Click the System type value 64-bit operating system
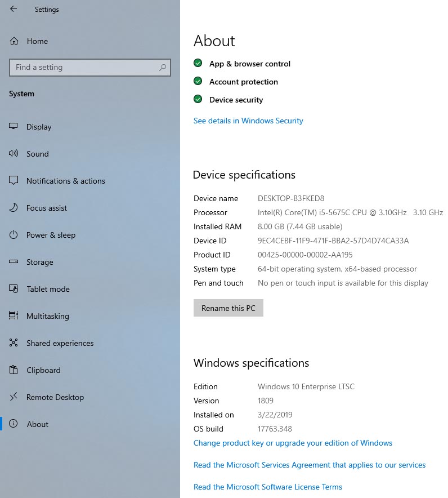 click(337, 269)
